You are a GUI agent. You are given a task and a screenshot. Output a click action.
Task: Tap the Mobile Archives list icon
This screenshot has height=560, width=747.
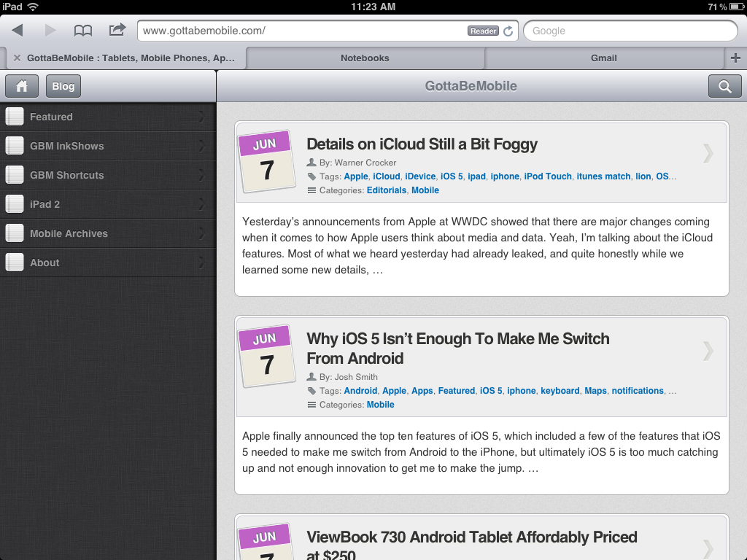(x=15, y=233)
